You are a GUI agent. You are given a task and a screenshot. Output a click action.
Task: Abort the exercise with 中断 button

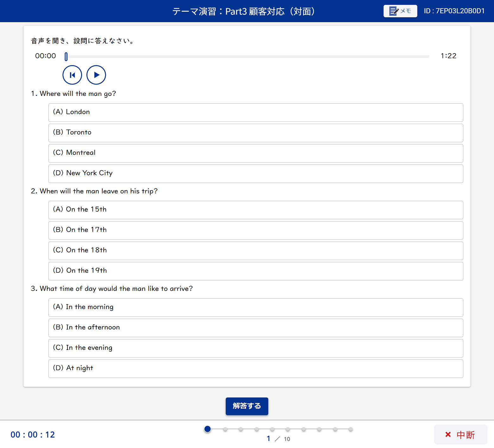coord(460,434)
